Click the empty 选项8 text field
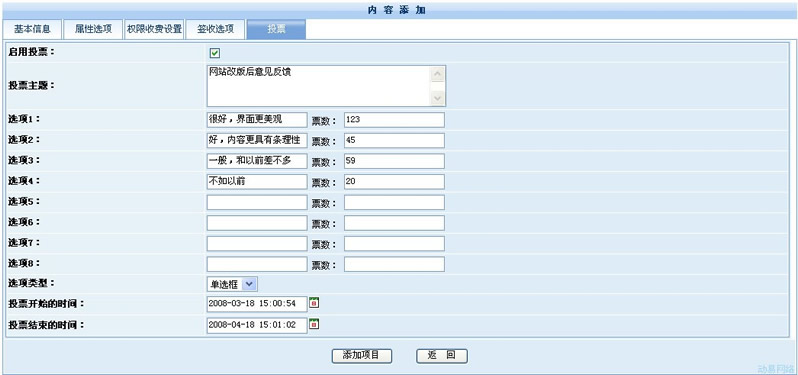Image resolution: width=798 pixels, height=375 pixels. coord(257,264)
